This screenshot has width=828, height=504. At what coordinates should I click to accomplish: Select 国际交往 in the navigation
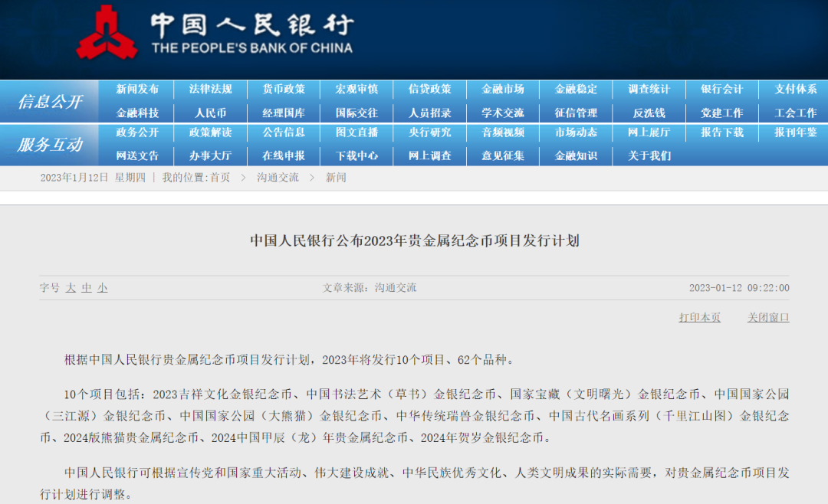point(357,113)
